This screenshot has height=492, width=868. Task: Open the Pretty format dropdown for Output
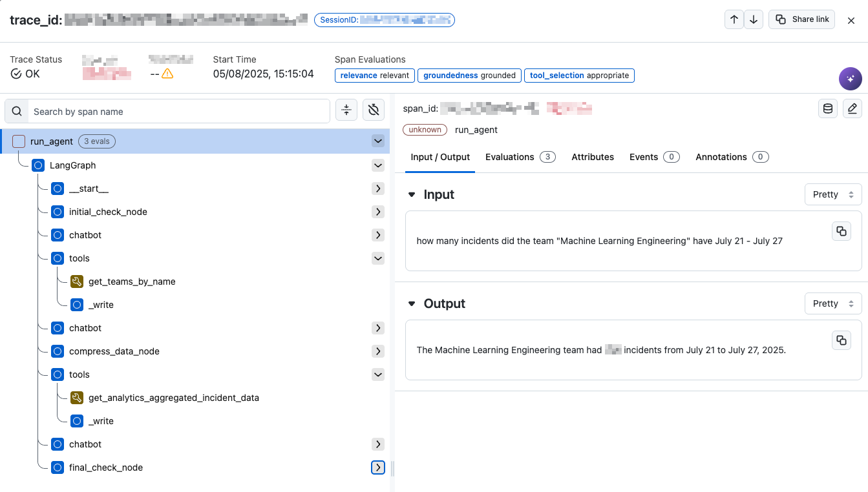click(833, 303)
